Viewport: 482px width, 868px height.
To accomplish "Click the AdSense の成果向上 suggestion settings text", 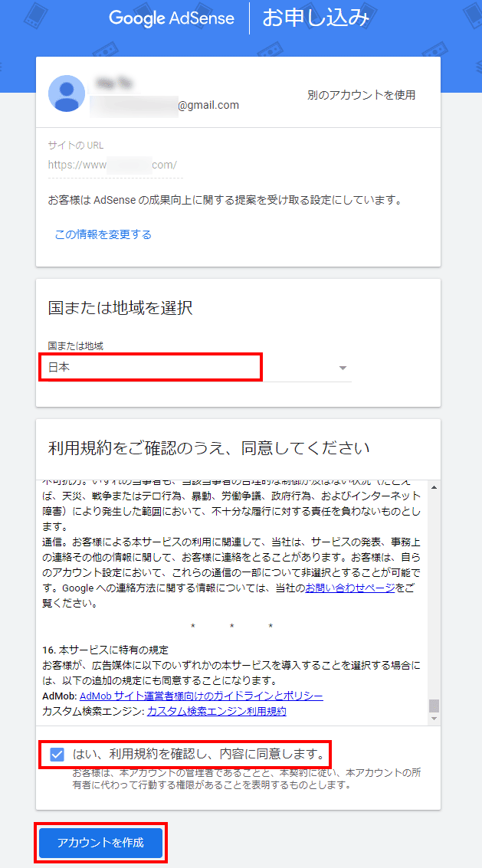I will pos(225,201).
